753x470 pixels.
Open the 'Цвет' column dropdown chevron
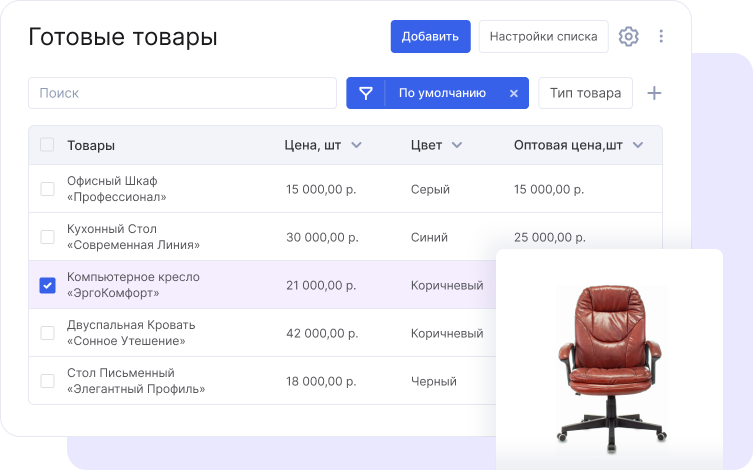(457, 145)
